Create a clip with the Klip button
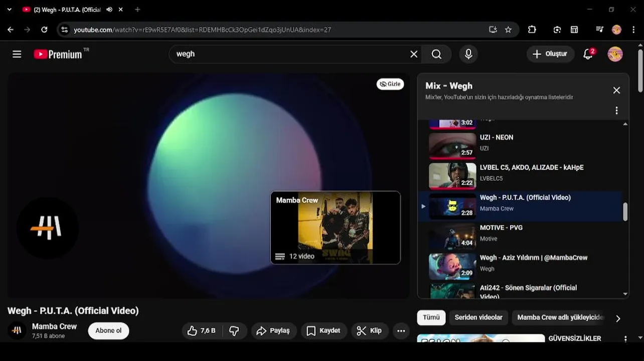The height and width of the screenshot is (361, 644). point(369,331)
